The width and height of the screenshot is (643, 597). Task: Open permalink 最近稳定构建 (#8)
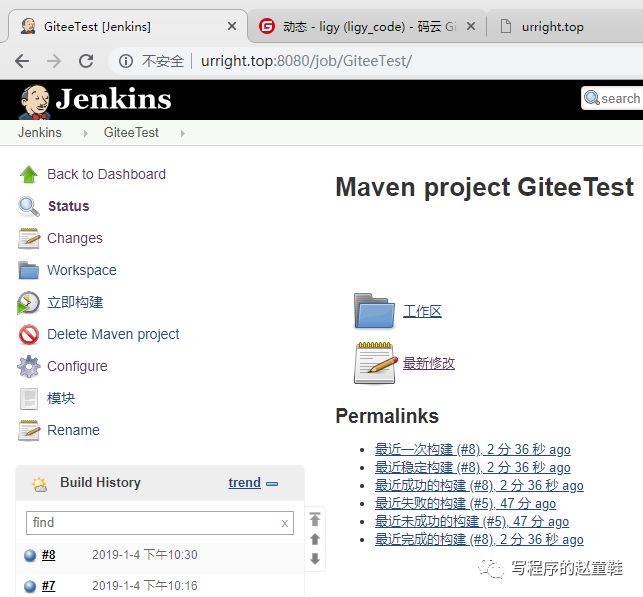coord(472,467)
